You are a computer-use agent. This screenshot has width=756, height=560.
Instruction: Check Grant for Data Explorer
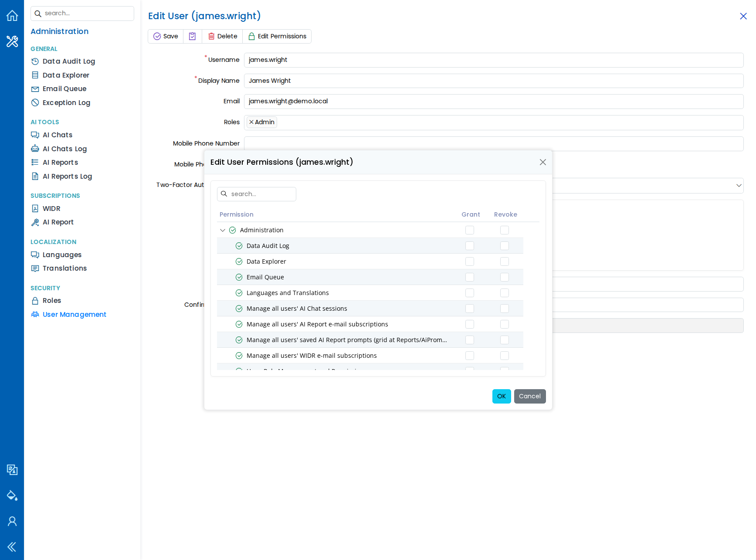[x=470, y=261]
